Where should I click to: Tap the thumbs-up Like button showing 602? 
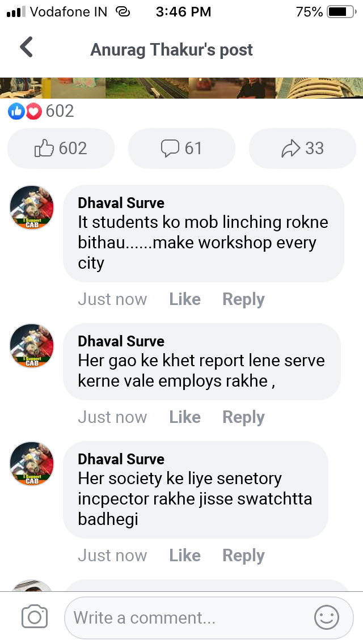(x=61, y=149)
